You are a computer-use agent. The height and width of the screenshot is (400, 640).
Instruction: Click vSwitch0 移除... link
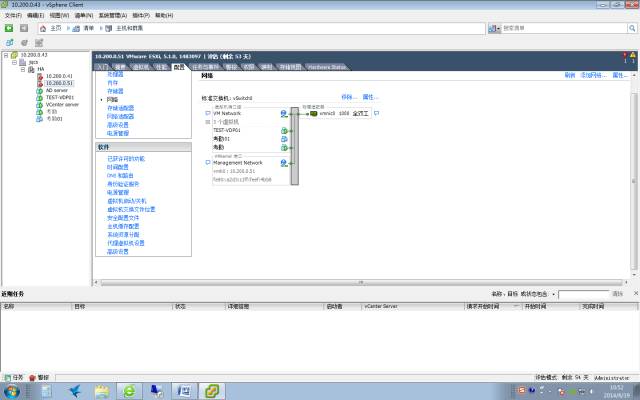[x=349, y=97]
